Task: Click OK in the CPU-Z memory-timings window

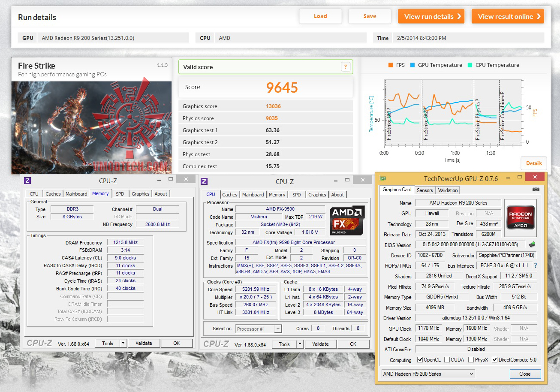Action: coord(176,343)
